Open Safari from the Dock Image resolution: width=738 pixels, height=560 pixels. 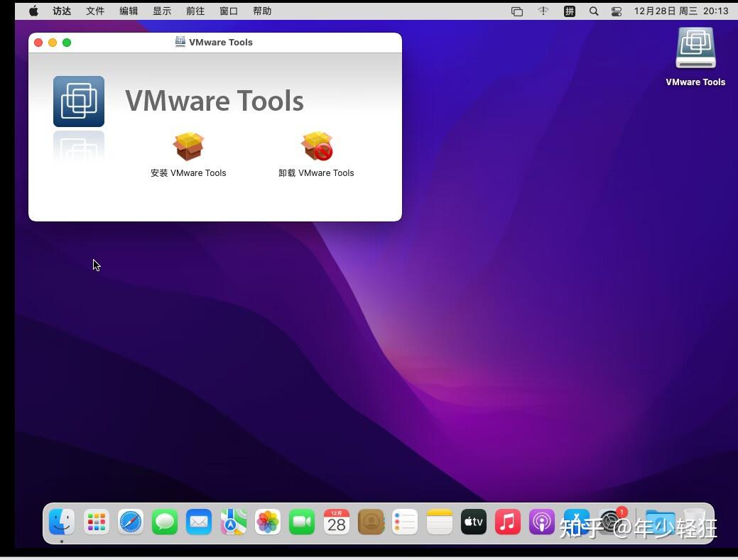pos(130,522)
